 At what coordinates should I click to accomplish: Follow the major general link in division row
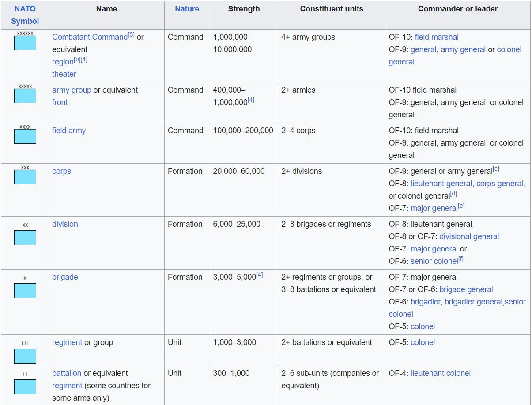434,249
